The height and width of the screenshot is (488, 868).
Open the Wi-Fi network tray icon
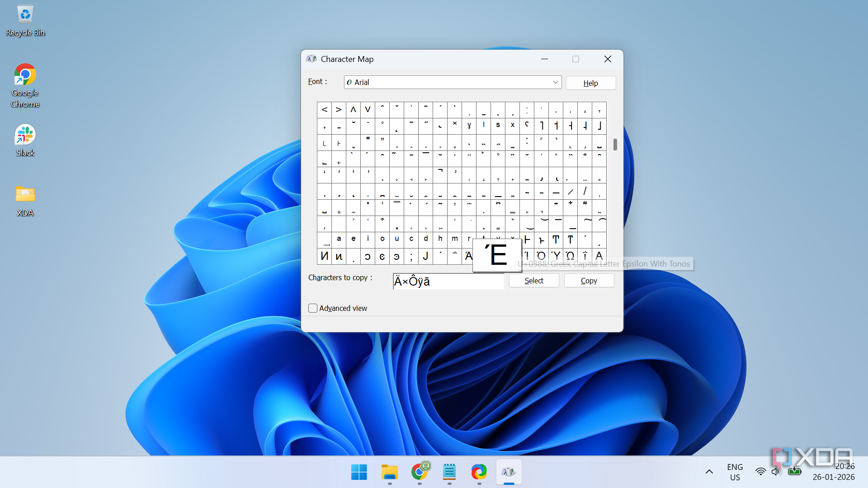[x=761, y=472]
